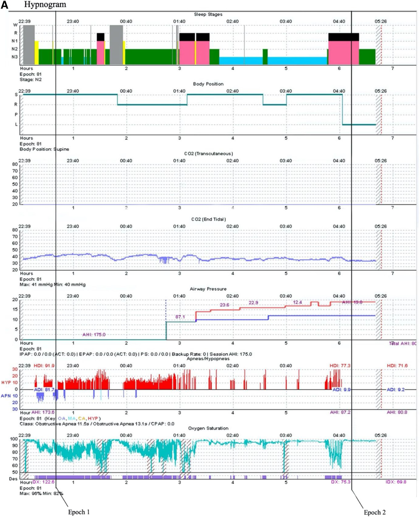This screenshot has height=517, width=420.
Task: Click the 87.1 value on the pressure chart
Action: [180, 317]
